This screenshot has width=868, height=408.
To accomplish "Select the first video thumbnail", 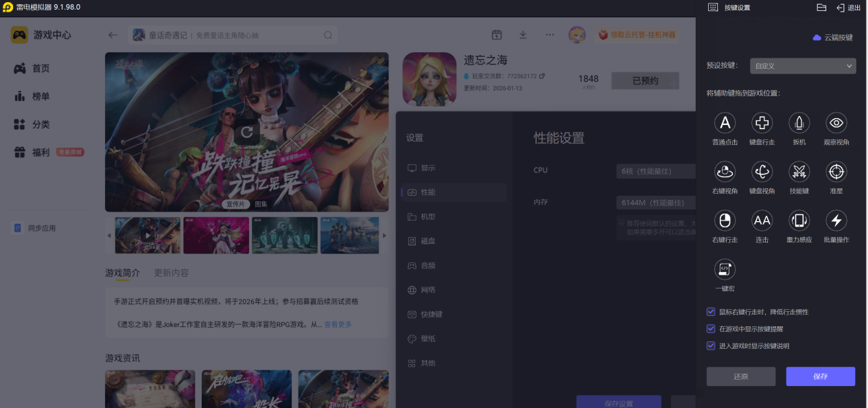I will pos(148,236).
